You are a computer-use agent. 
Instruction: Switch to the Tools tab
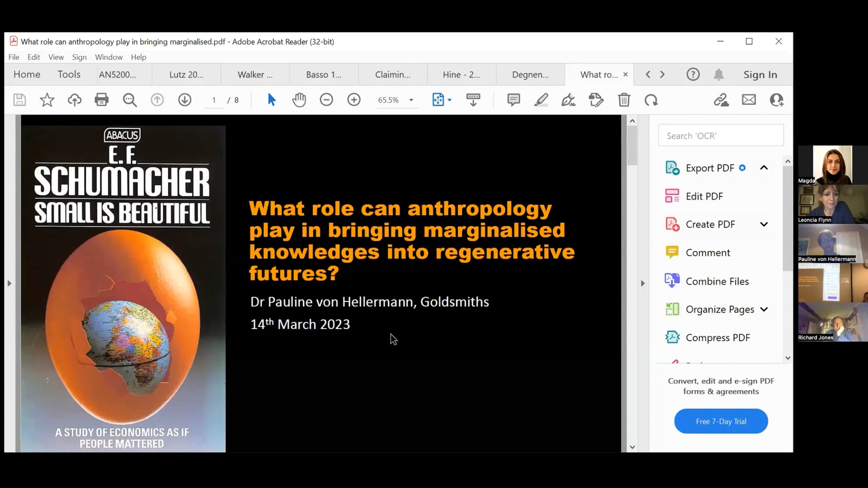point(69,74)
